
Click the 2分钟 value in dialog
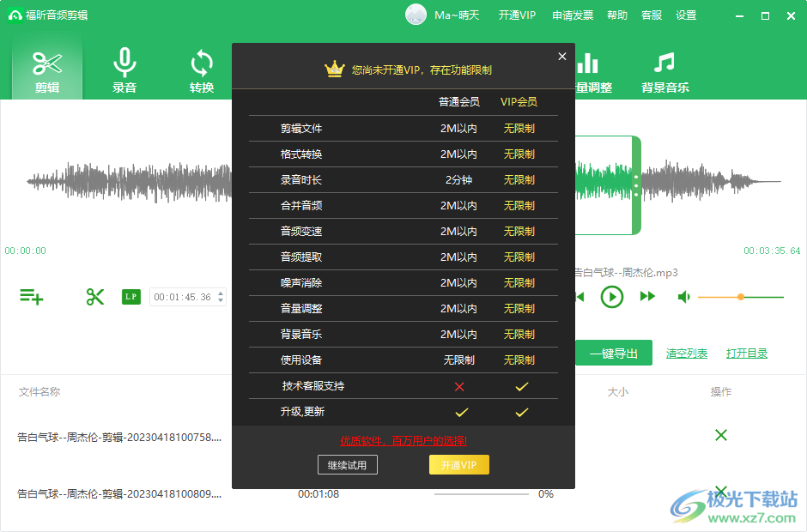pos(458,180)
